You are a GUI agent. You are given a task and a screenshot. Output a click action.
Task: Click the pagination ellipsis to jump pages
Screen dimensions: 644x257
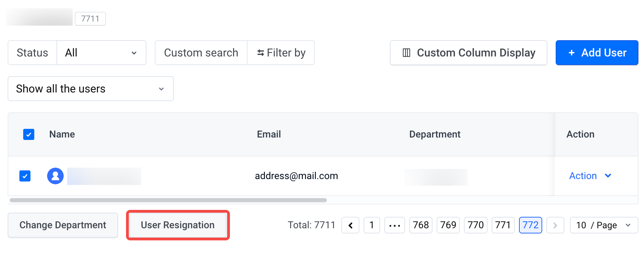click(395, 225)
